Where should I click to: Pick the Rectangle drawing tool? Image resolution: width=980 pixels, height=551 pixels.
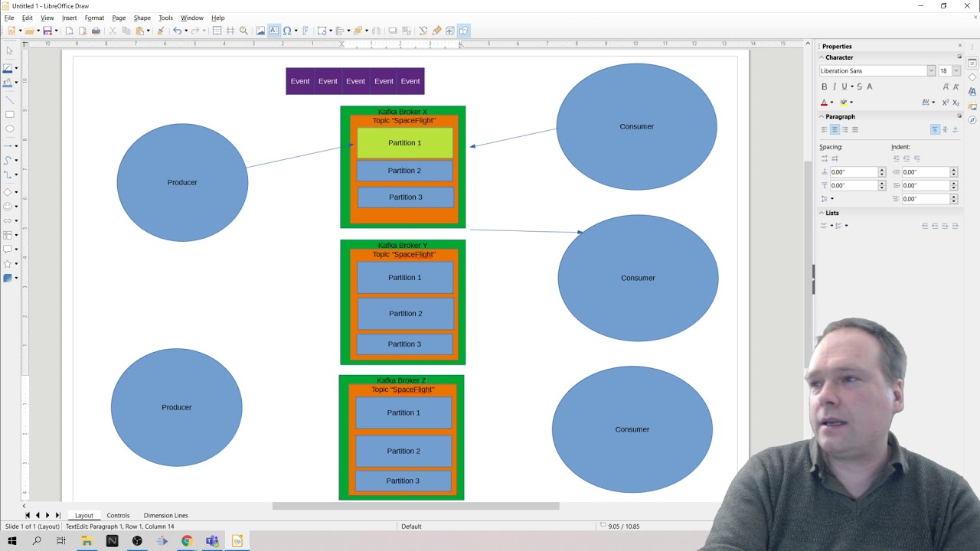click(x=9, y=114)
